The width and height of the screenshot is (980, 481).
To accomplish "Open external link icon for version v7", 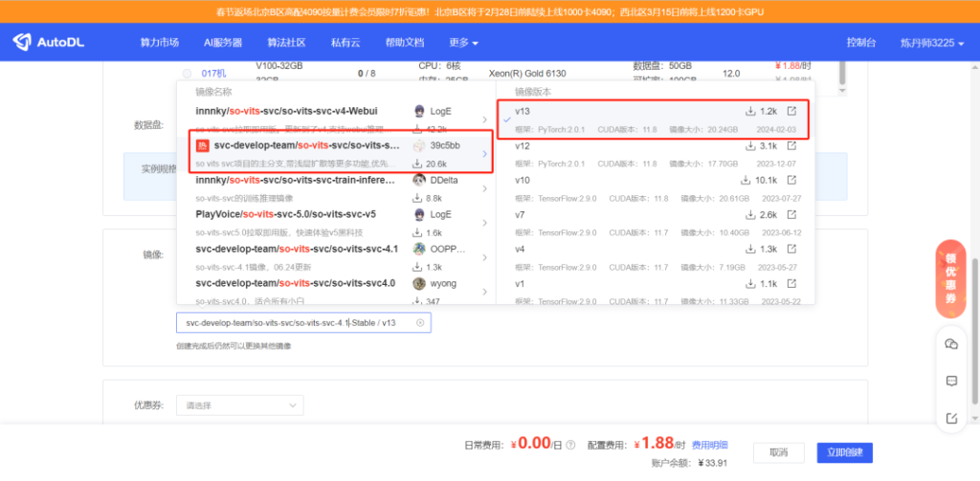I will 791,215.
